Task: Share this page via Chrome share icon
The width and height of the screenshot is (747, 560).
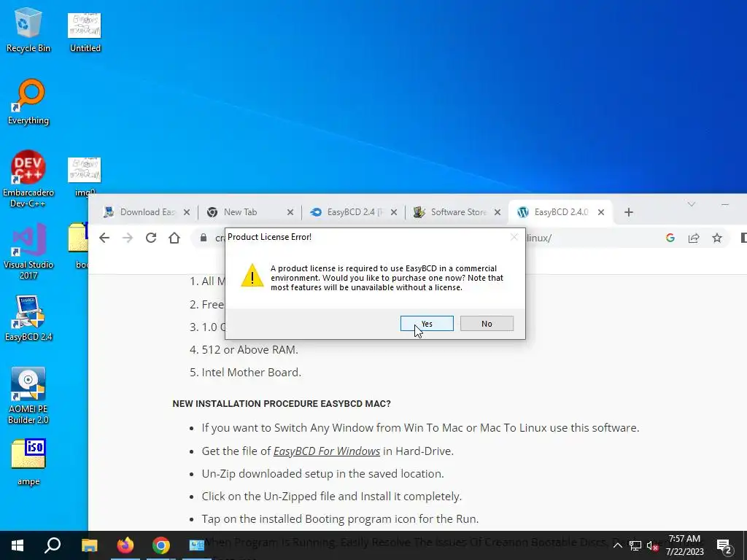Action: [x=694, y=238]
